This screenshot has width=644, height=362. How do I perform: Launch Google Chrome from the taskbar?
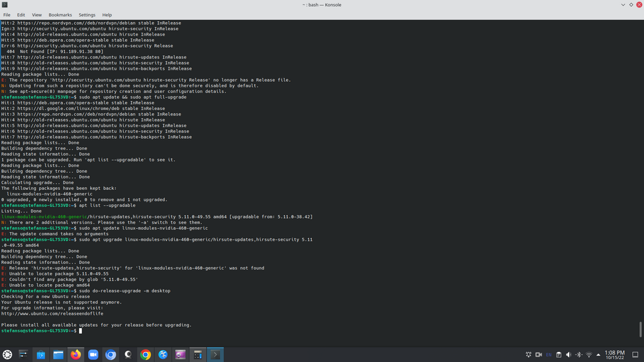145,354
